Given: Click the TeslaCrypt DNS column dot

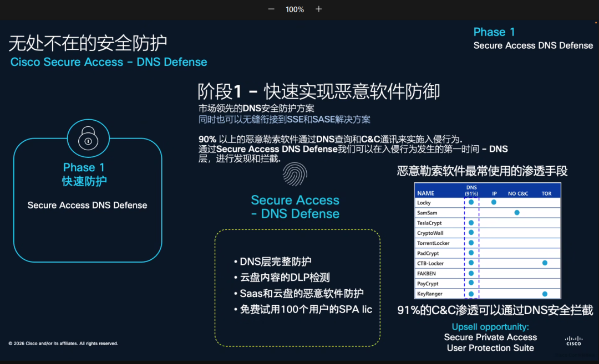Looking at the screenshot, I should click(471, 223).
